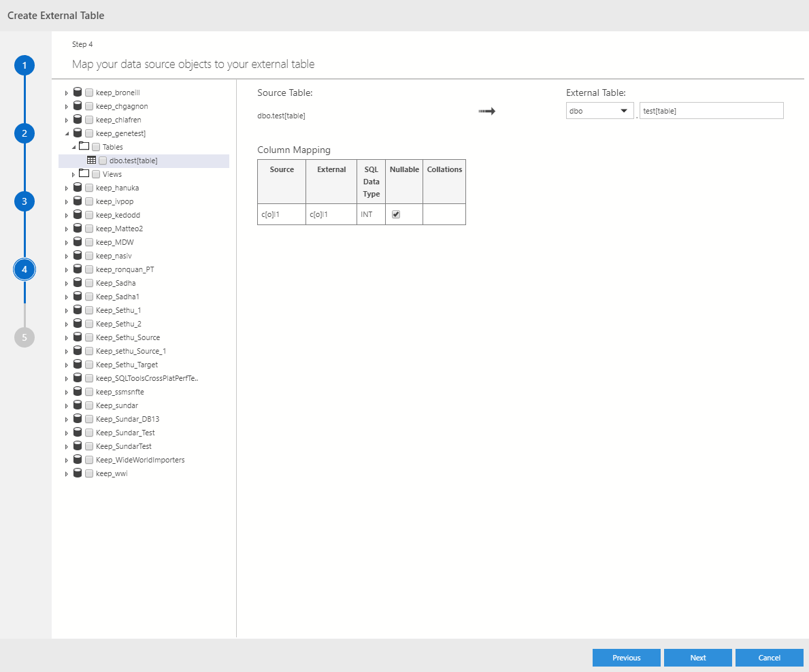809x672 pixels.
Task: Check the keep_broneill checkbox
Action: (x=88, y=93)
